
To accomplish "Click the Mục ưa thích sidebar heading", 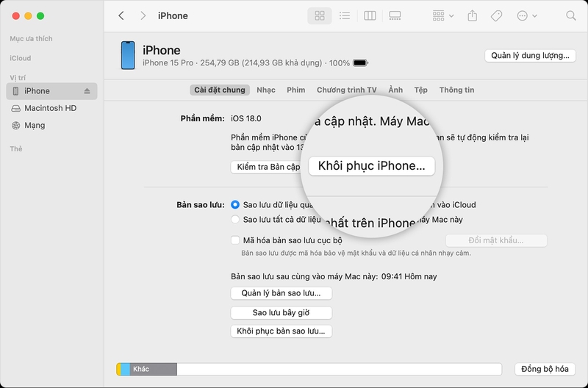I will pyautogui.click(x=31, y=39).
